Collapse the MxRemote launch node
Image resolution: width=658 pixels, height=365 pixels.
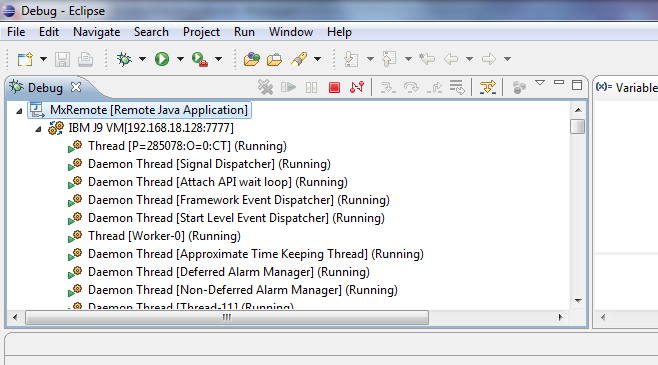point(19,111)
